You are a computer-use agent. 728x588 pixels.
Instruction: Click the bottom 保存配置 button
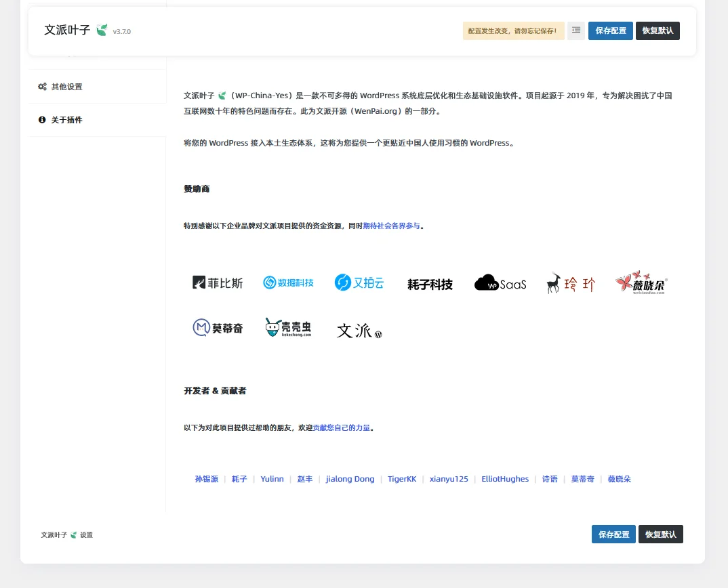tap(613, 534)
